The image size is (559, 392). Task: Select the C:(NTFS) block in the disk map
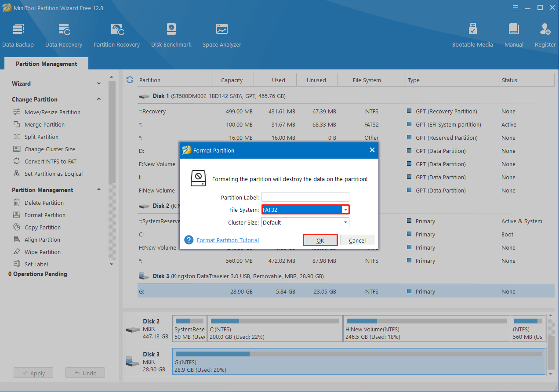point(275,328)
